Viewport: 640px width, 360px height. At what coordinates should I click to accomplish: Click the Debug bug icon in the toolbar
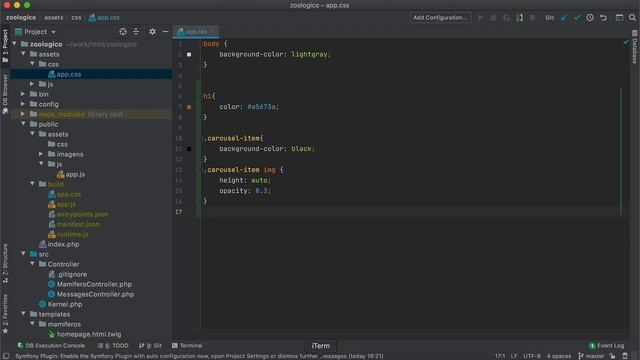click(493, 18)
